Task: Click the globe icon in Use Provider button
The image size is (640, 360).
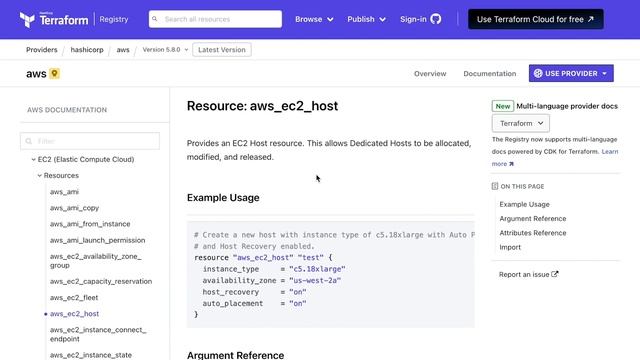Action: [x=538, y=73]
